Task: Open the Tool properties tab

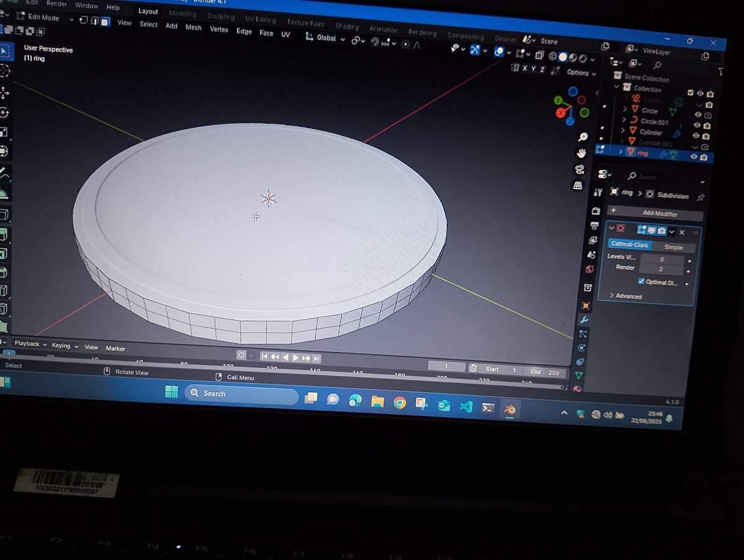Action: 598,193
